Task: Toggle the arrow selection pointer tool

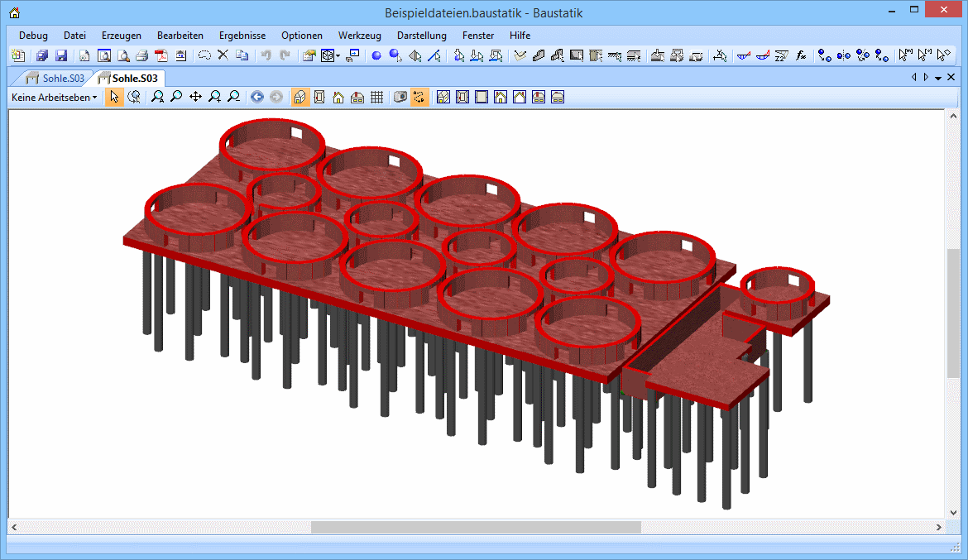Action: [114, 97]
